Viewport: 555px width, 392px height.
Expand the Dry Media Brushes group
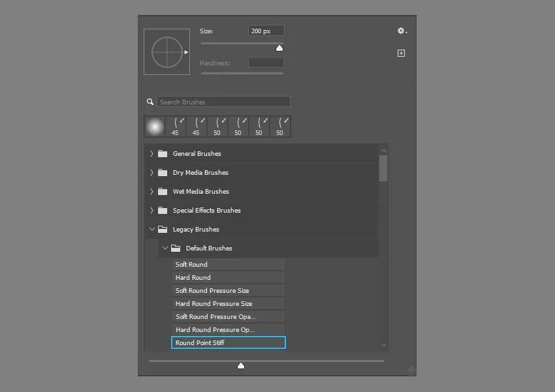tap(151, 173)
